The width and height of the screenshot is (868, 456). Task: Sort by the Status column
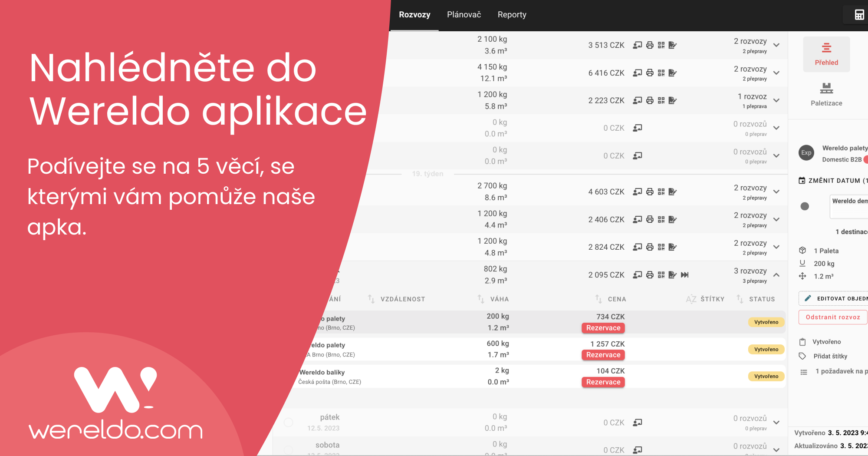[756, 299]
